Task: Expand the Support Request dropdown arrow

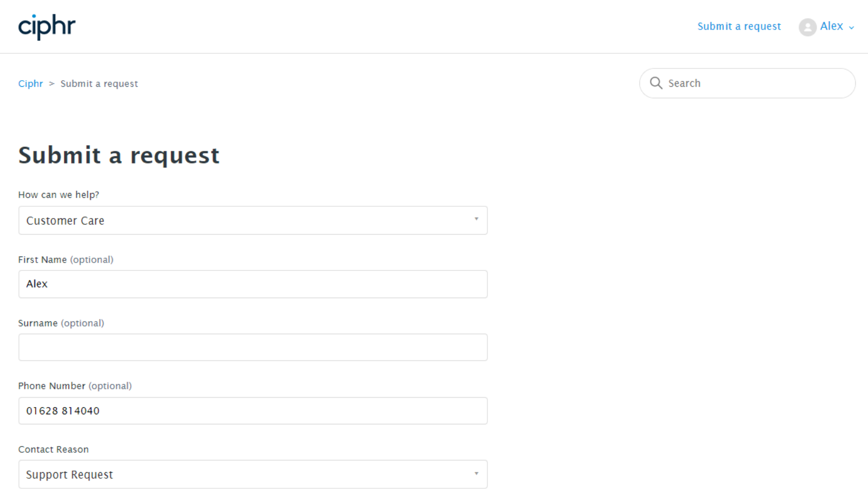Action: click(476, 473)
